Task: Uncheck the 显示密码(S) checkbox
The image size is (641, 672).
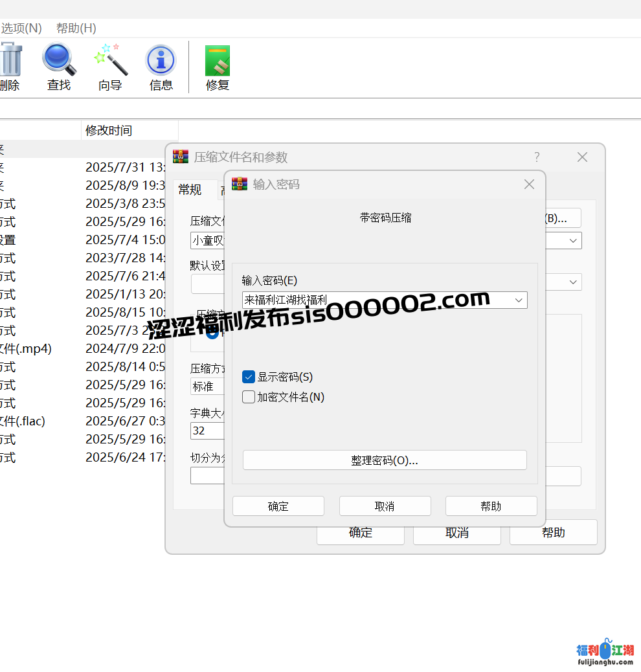Action: click(x=248, y=376)
